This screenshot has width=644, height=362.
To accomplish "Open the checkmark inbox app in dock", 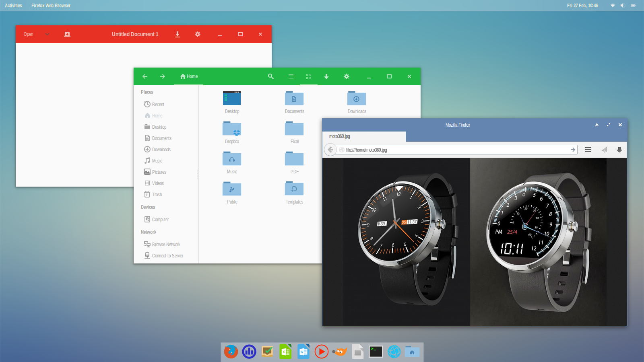I will 267,352.
